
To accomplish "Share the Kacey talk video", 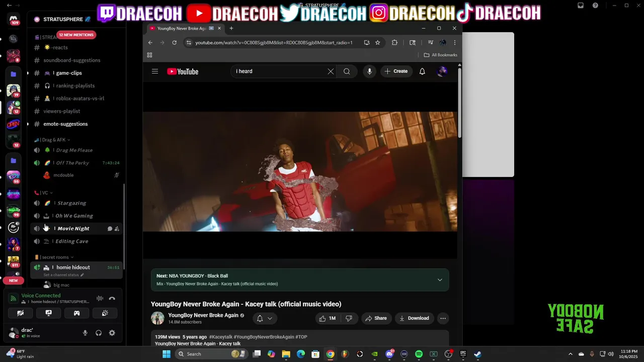I will pyautogui.click(x=376, y=318).
